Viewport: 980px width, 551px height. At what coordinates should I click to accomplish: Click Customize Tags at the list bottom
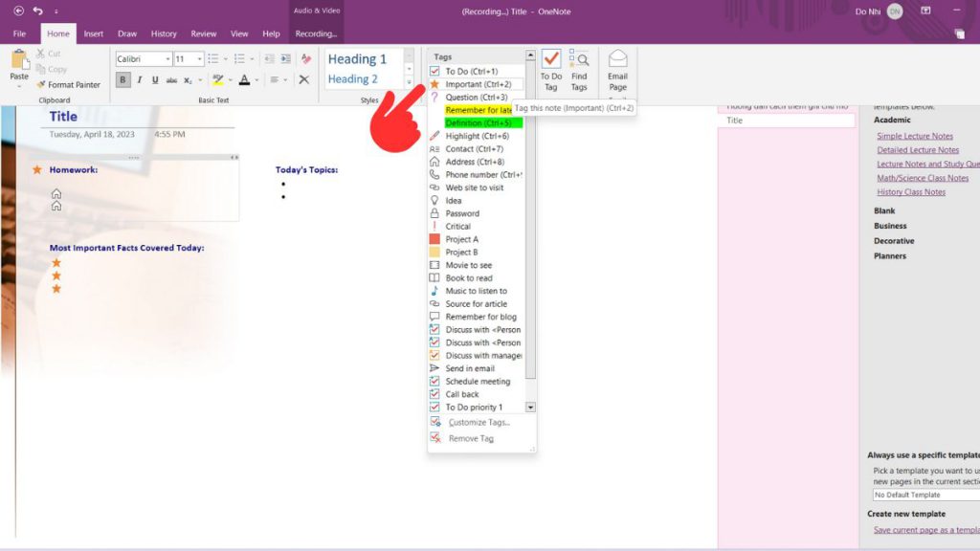tap(479, 422)
